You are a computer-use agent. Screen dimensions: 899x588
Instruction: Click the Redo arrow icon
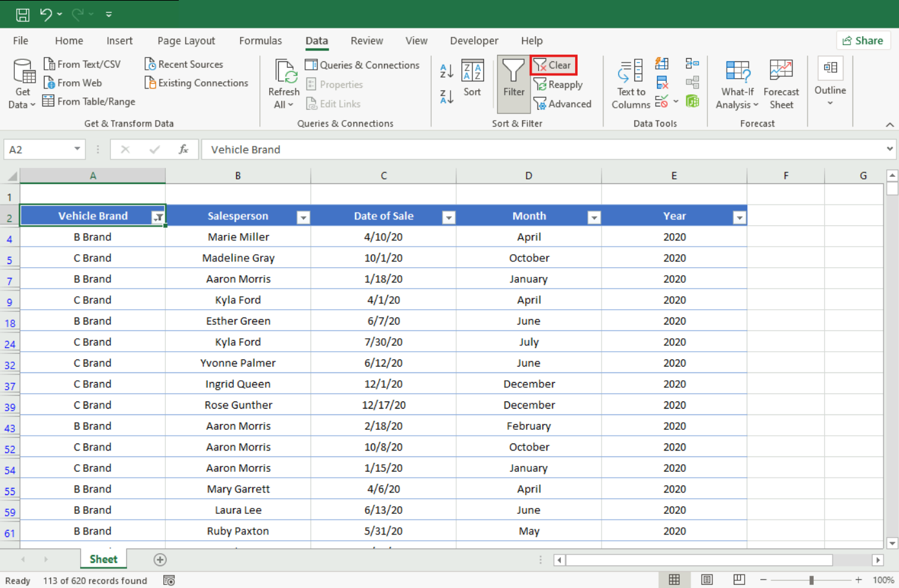(x=78, y=14)
